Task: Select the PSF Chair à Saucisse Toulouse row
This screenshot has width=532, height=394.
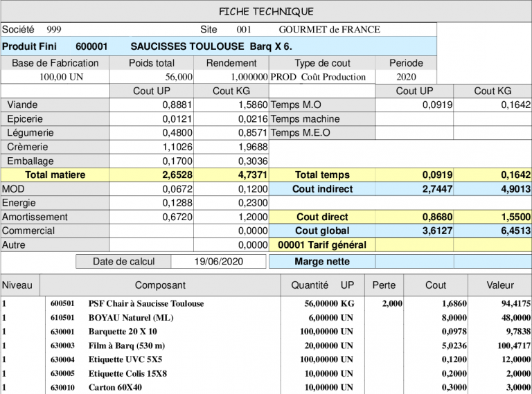Action: click(145, 303)
